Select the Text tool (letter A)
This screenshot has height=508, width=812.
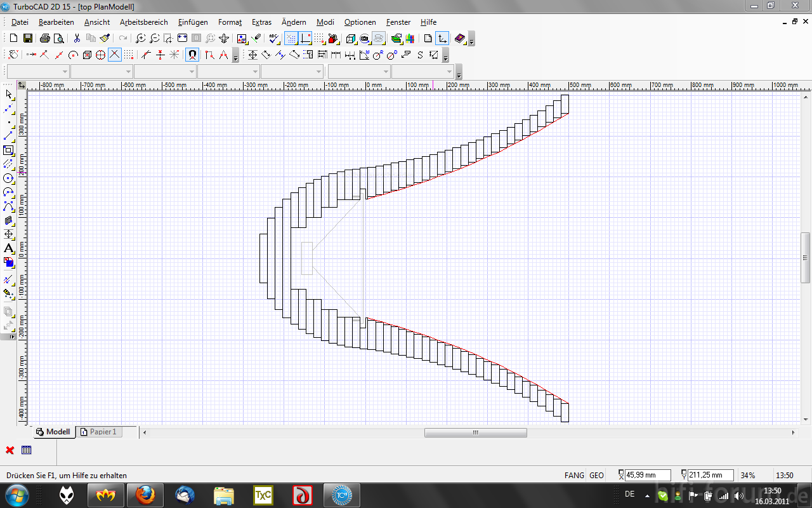pos(8,248)
